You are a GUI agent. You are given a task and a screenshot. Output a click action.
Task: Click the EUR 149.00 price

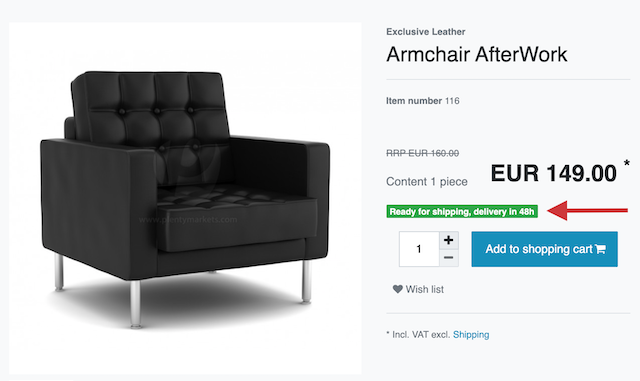tap(553, 173)
